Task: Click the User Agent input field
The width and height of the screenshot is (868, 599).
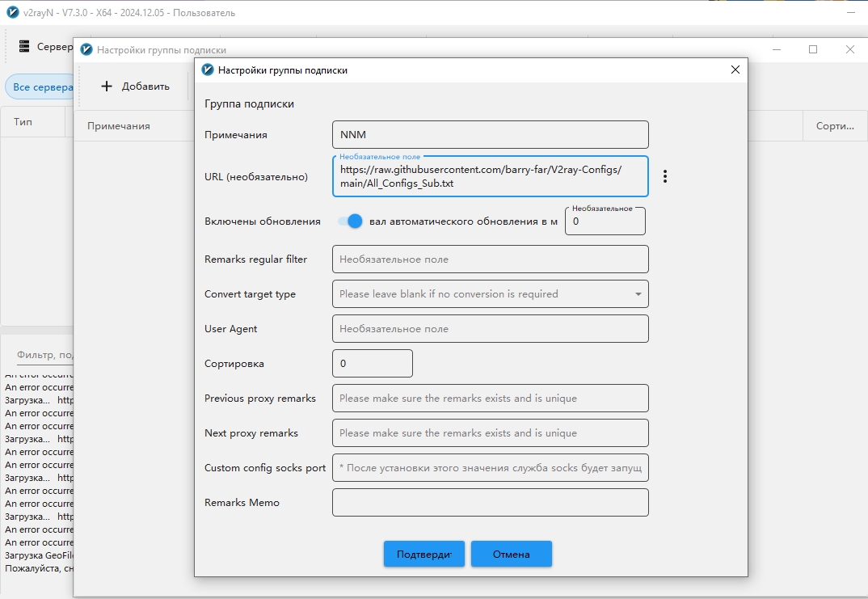Action: 491,329
